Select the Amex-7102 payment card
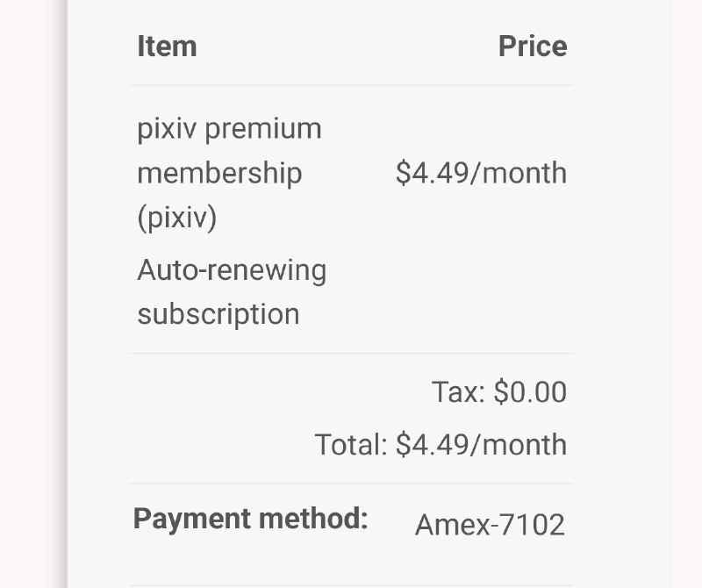Image resolution: width=702 pixels, height=588 pixels. tap(490, 525)
